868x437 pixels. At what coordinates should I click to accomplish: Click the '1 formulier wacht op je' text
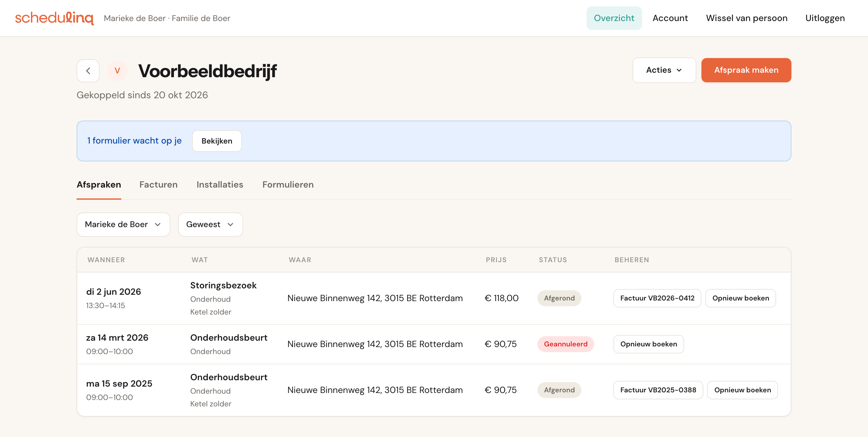click(x=134, y=140)
